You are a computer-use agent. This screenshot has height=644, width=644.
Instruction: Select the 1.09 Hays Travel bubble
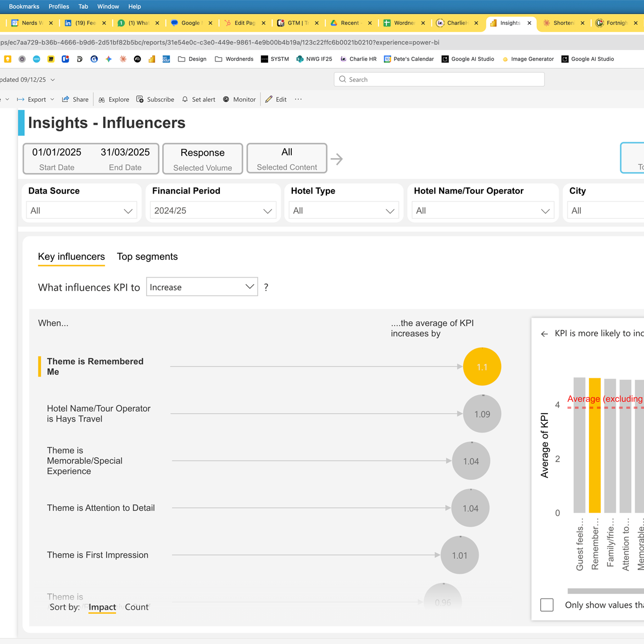(482, 414)
